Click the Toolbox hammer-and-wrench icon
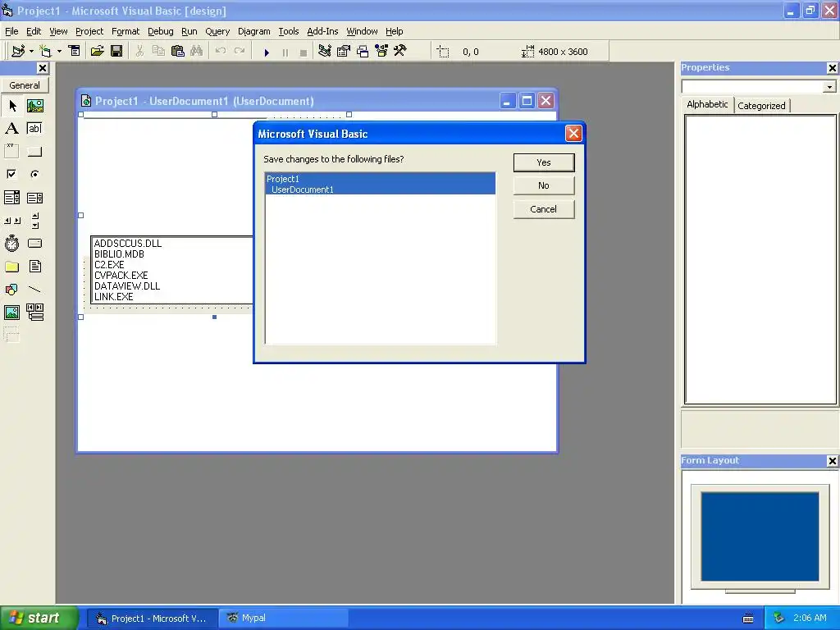Screen dimensions: 840x630 pos(400,52)
